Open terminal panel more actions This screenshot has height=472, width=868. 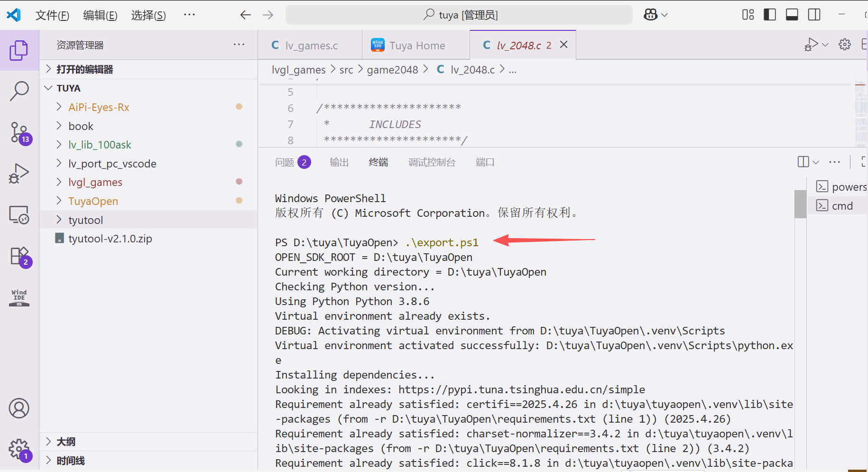point(834,162)
